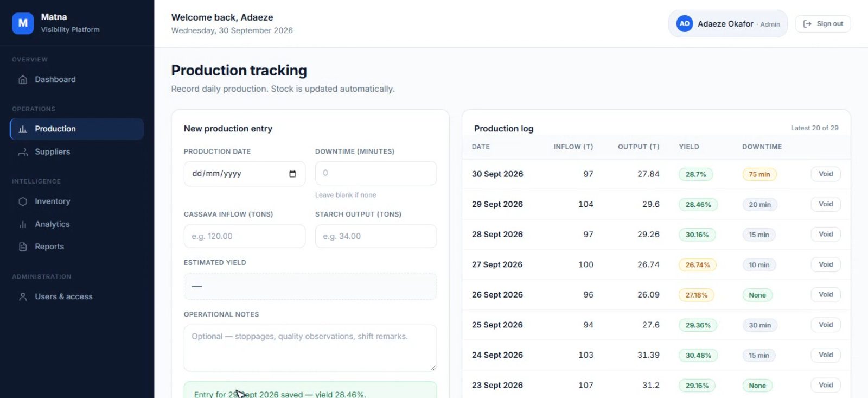Void the 30 Sept 2026 entry
The width and height of the screenshot is (868, 398).
[x=826, y=174]
